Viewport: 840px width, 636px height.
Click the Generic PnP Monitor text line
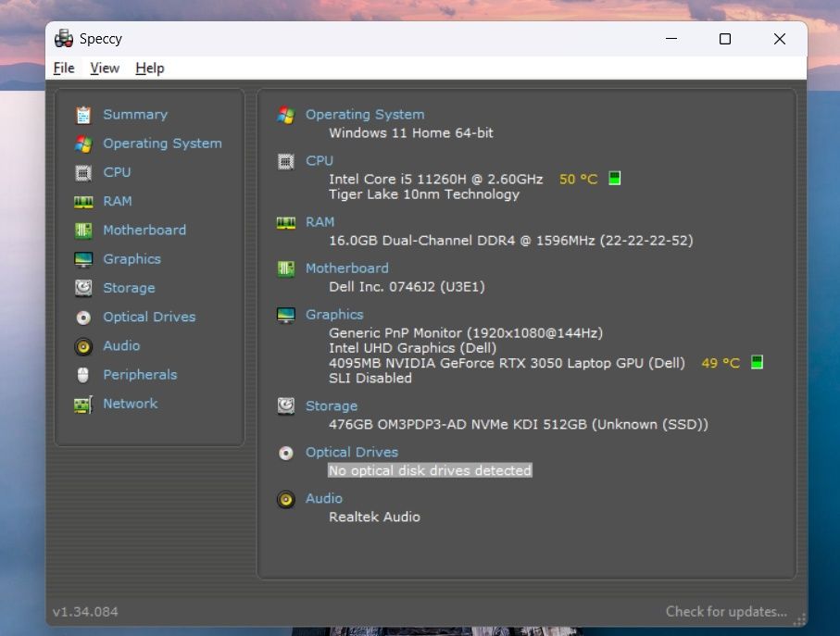click(466, 333)
